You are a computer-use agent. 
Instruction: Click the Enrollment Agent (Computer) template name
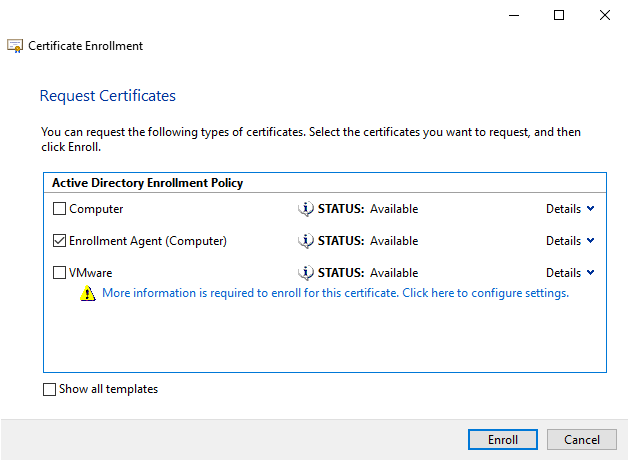point(148,241)
